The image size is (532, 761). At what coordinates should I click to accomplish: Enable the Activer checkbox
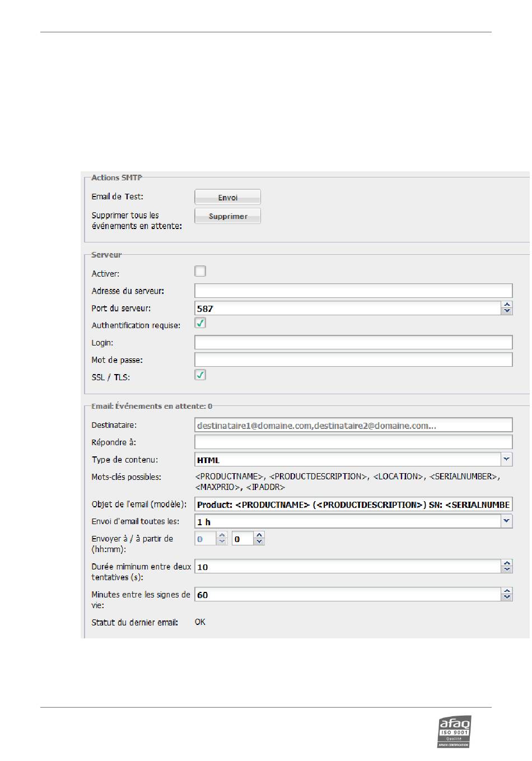point(200,271)
